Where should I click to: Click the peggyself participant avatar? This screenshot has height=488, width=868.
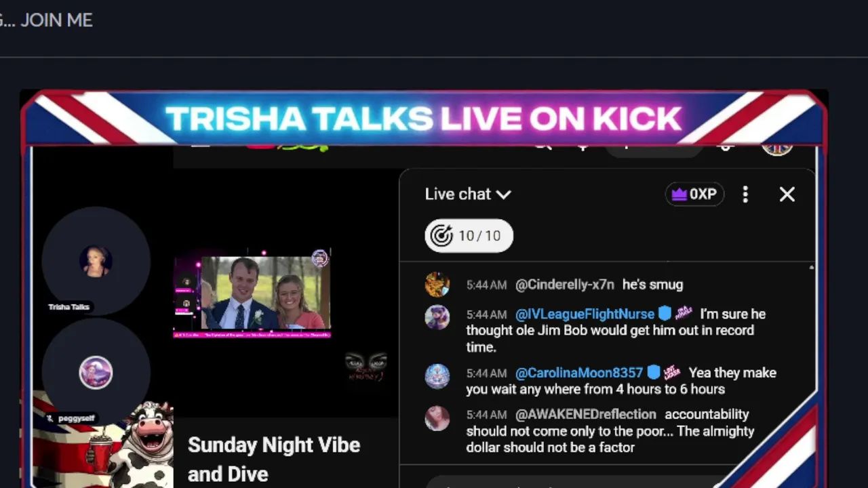point(96,373)
